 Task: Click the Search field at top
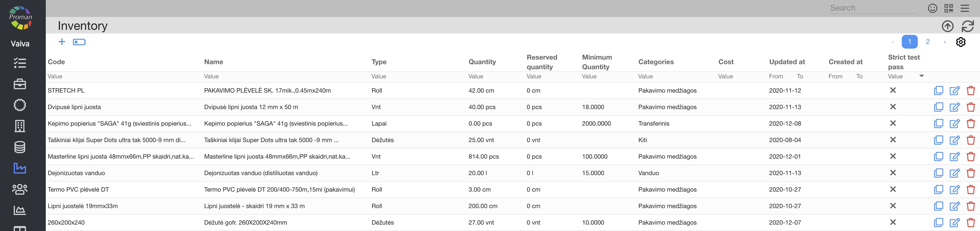point(873,8)
